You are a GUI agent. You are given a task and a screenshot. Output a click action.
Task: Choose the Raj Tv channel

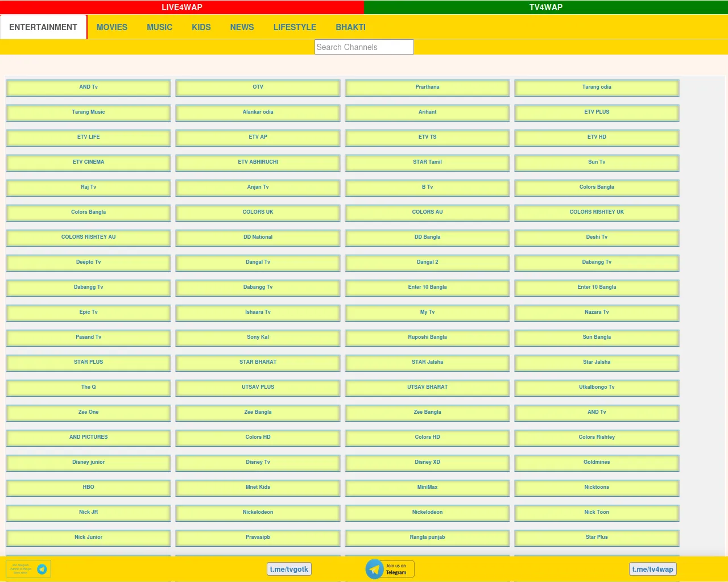click(x=89, y=188)
